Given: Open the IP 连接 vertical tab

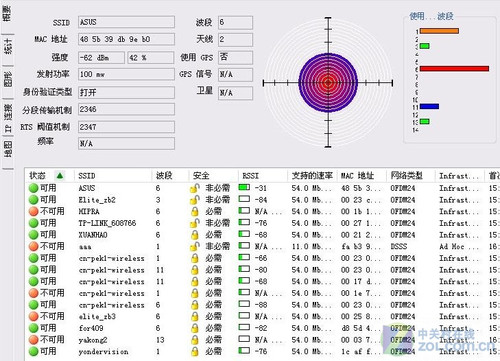Looking at the screenshot, I should point(7,118).
